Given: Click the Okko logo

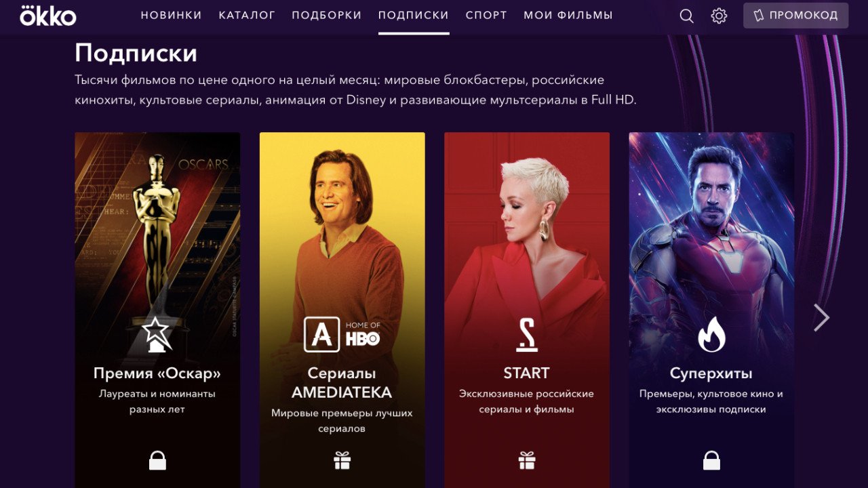Looking at the screenshot, I should [x=47, y=15].
